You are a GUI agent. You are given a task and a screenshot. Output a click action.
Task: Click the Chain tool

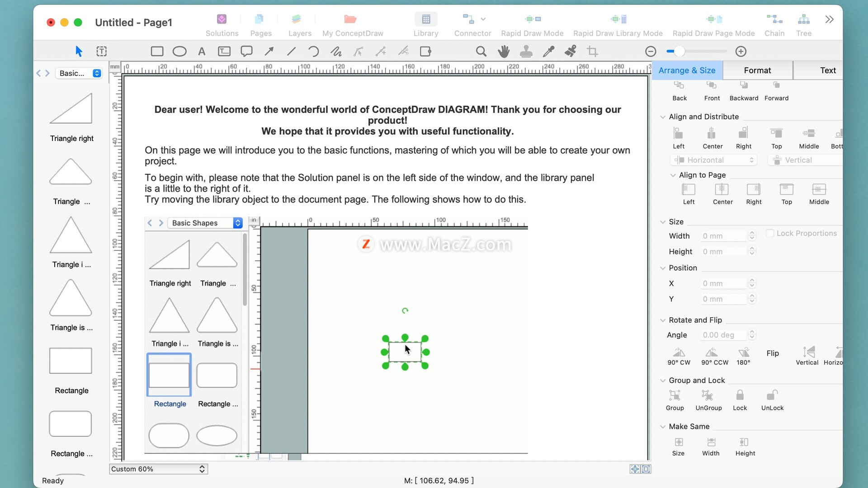pos(774,25)
